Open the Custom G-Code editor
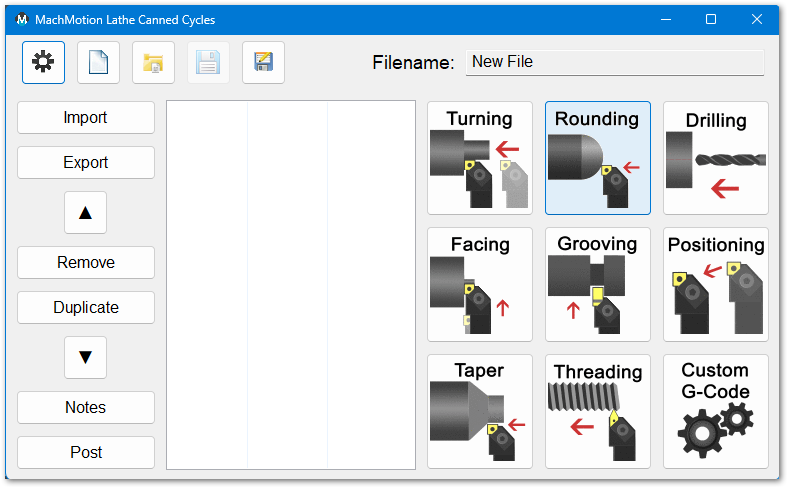The height and width of the screenshot is (488, 788). [715, 411]
